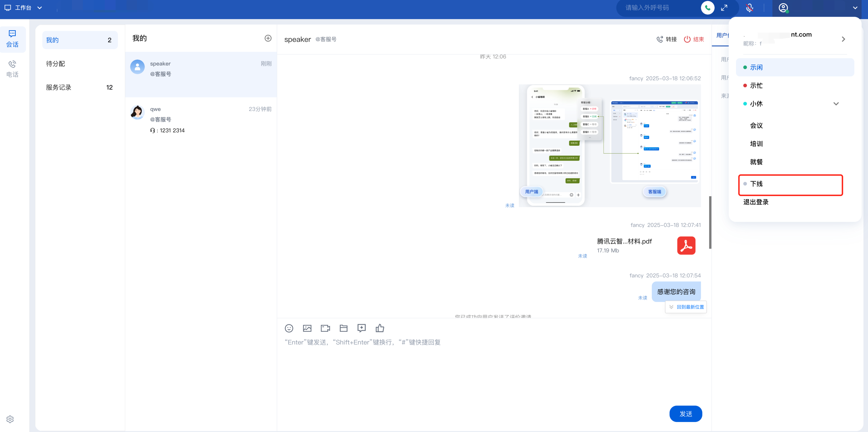Collapse the 小休 status submenu
Screen dimensions: 868x432
click(836, 104)
